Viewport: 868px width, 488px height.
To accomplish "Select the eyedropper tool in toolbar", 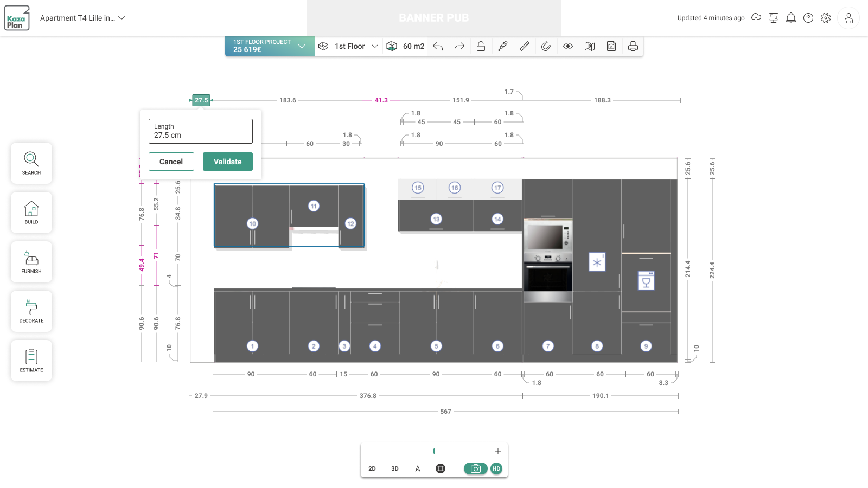I will point(503,47).
